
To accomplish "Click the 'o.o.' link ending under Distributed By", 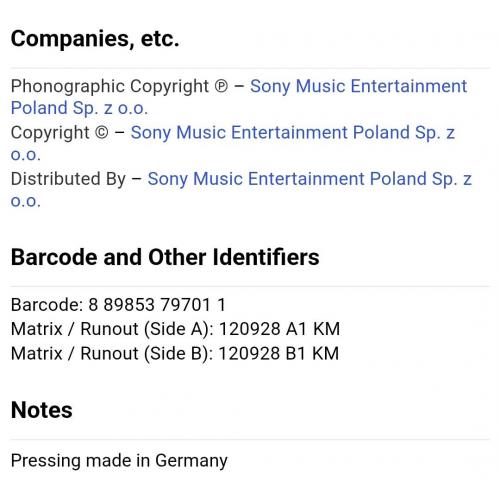I will coord(26,201).
